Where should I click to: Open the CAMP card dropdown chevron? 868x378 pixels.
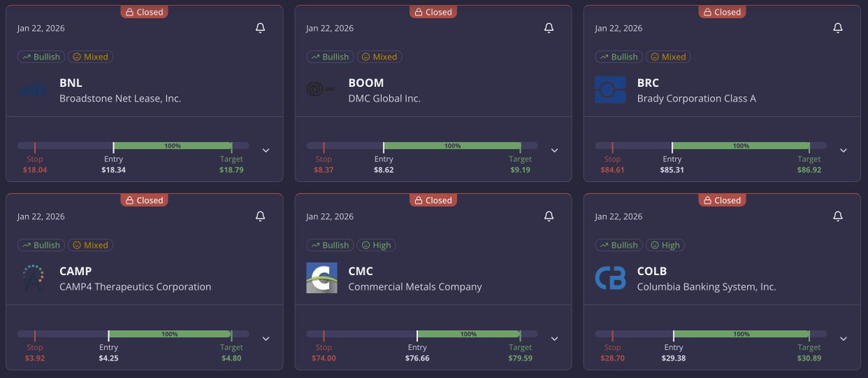265,339
